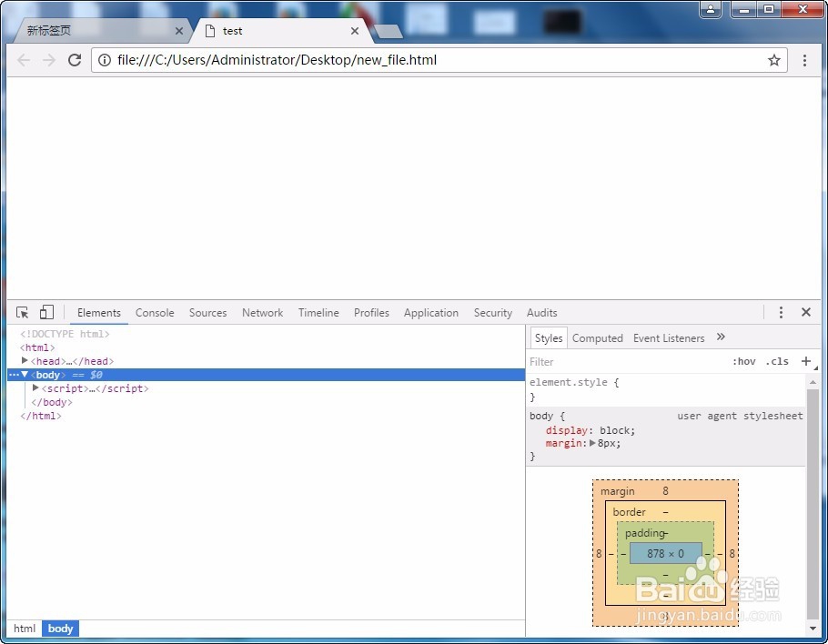This screenshot has height=644, width=828.
Task: Click the browser back arrow
Action: [x=24, y=60]
